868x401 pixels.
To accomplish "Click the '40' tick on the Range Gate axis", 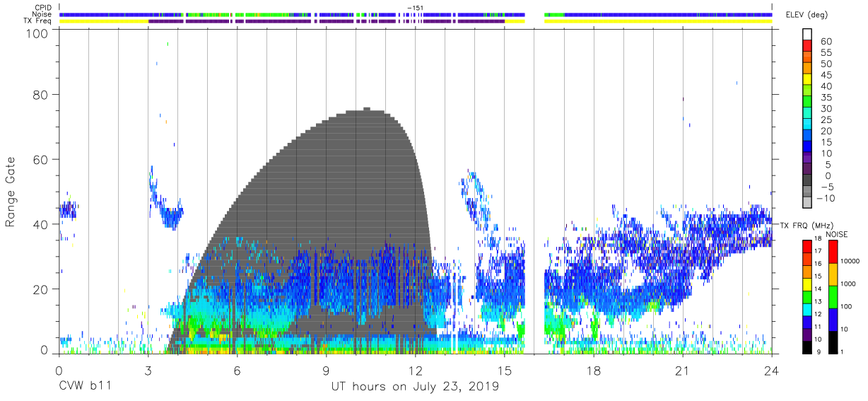I will (41, 224).
